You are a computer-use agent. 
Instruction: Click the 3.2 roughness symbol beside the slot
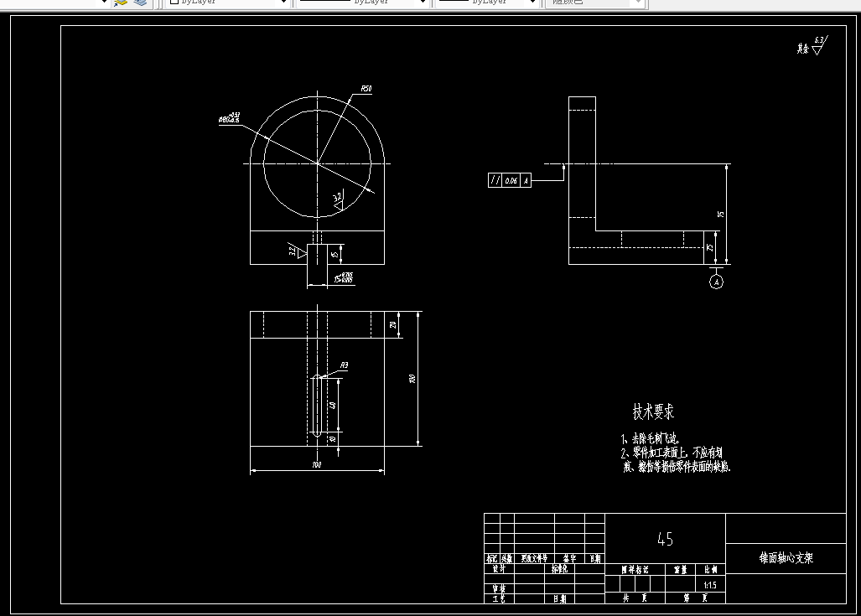pyautogui.click(x=297, y=251)
